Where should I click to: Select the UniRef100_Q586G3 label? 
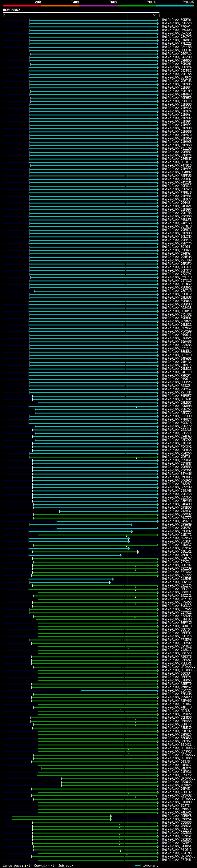click(176, 823)
